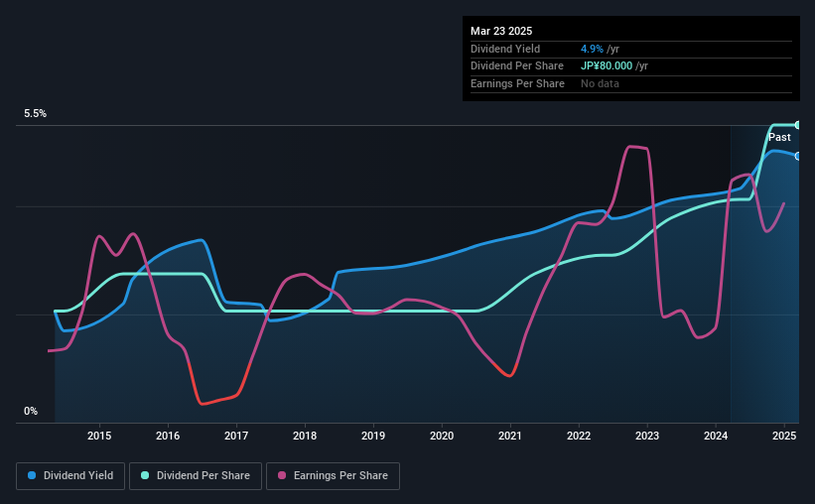Screen dimensions: 815x504
Task: Select the teal endpoint marker at chart top
Action: tap(797, 125)
